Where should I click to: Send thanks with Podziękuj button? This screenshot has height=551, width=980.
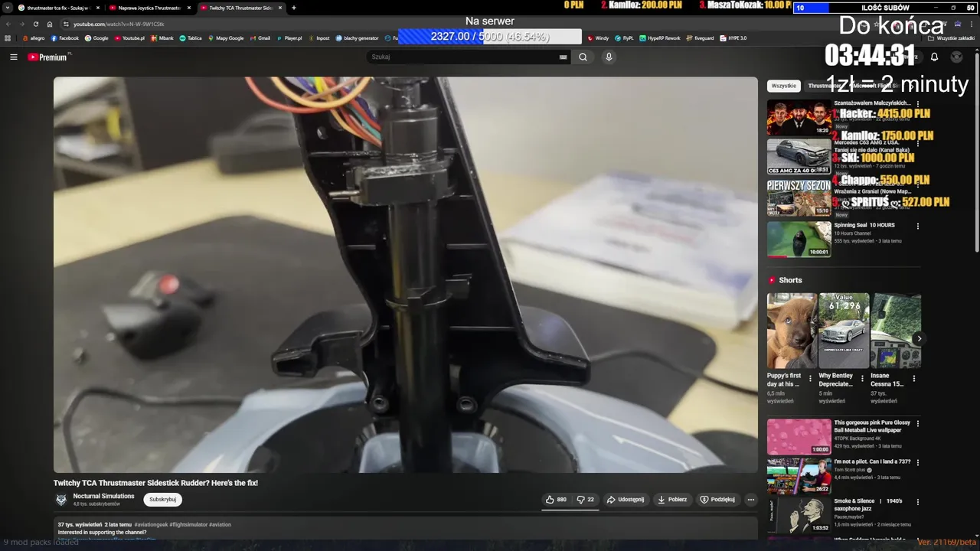click(717, 500)
